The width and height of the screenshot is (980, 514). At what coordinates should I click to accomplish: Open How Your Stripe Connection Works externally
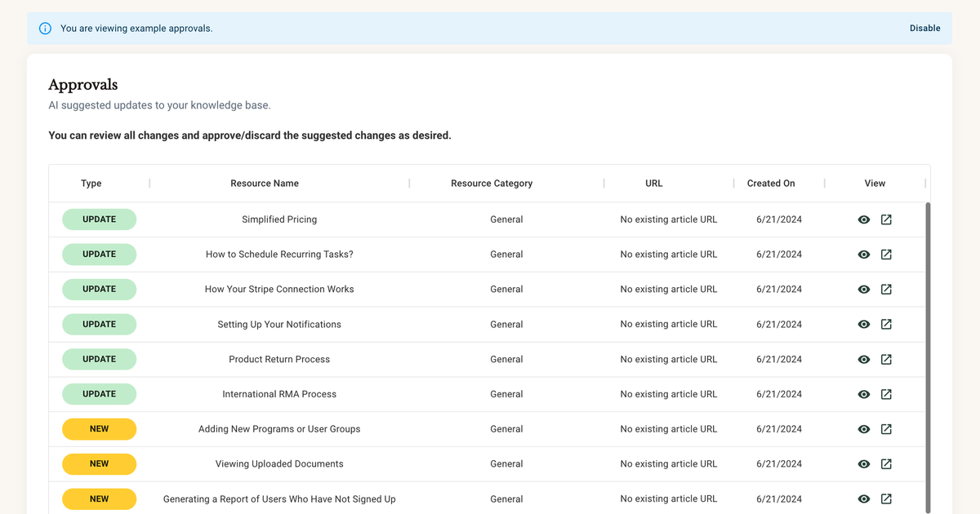[886, 290]
